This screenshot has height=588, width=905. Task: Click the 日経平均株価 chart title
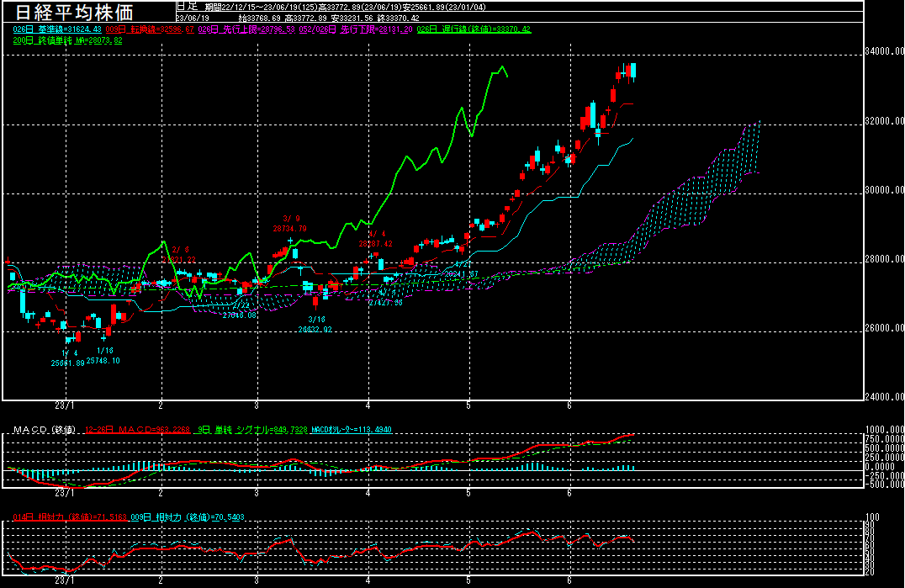click(74, 12)
